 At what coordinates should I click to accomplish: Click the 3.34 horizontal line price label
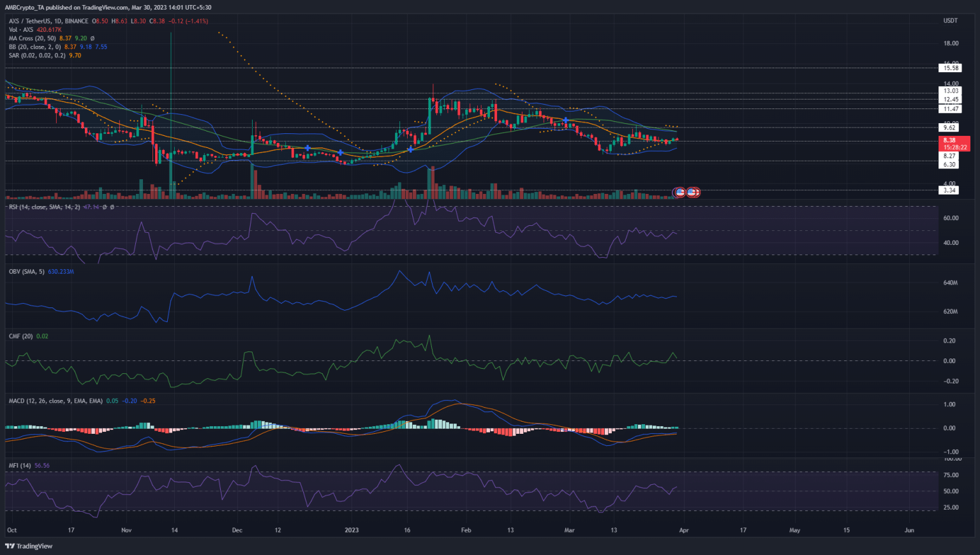950,190
